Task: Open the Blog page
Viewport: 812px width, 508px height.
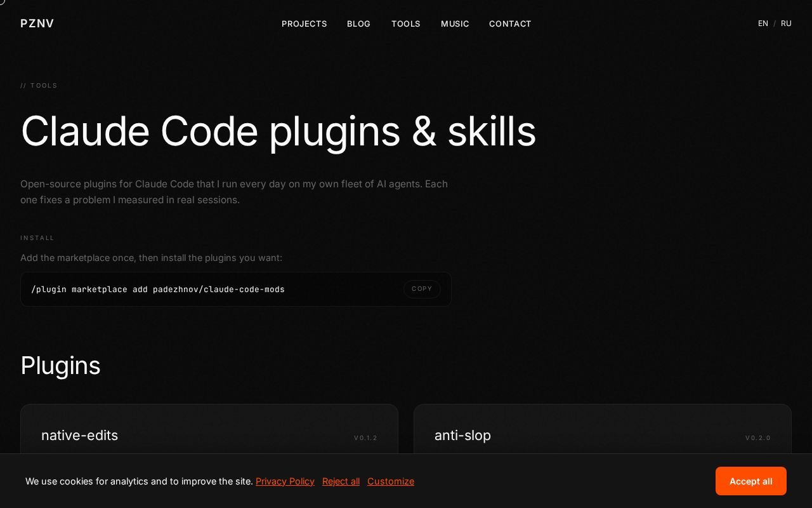Action: 359,23
